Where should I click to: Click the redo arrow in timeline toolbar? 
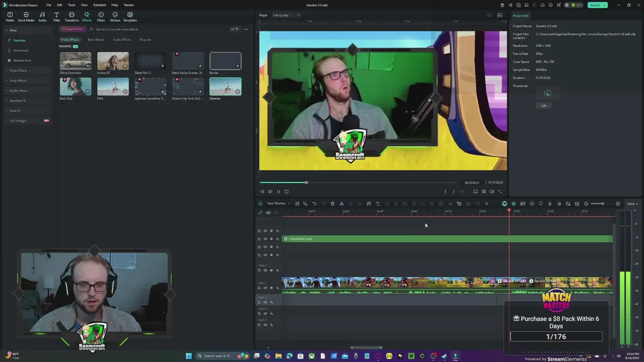[324, 204]
